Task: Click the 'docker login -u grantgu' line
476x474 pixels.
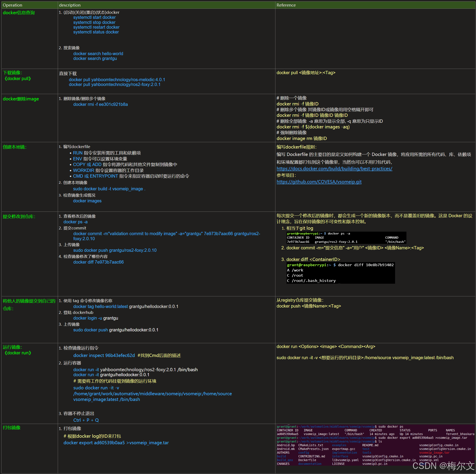Action: (96, 318)
